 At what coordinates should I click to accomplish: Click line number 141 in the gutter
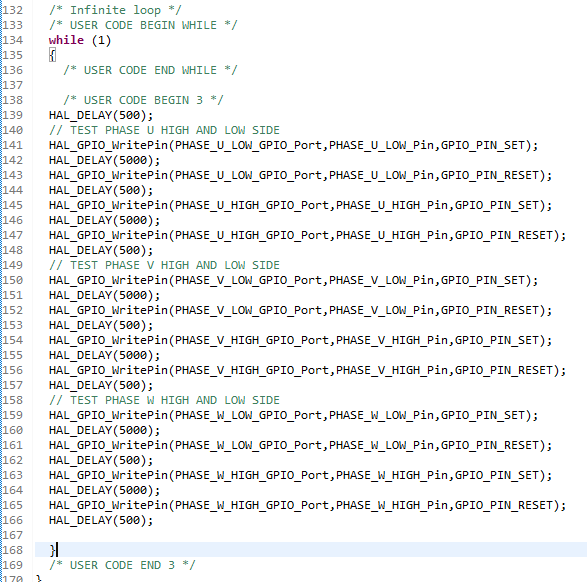pyautogui.click(x=12, y=145)
